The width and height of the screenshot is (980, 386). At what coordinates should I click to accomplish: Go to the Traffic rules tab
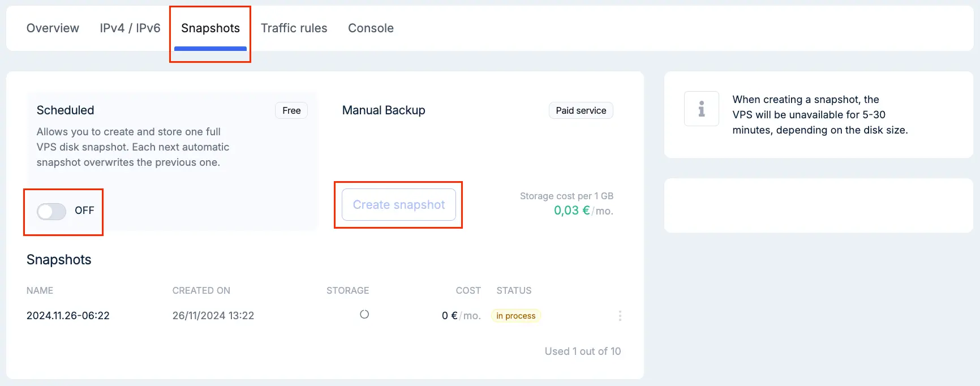pos(294,28)
